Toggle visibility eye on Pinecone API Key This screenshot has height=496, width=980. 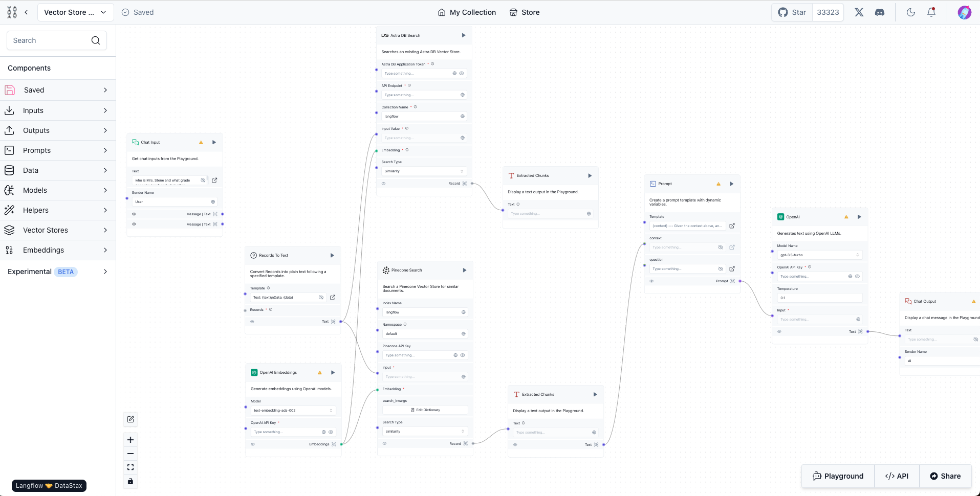[463, 355]
